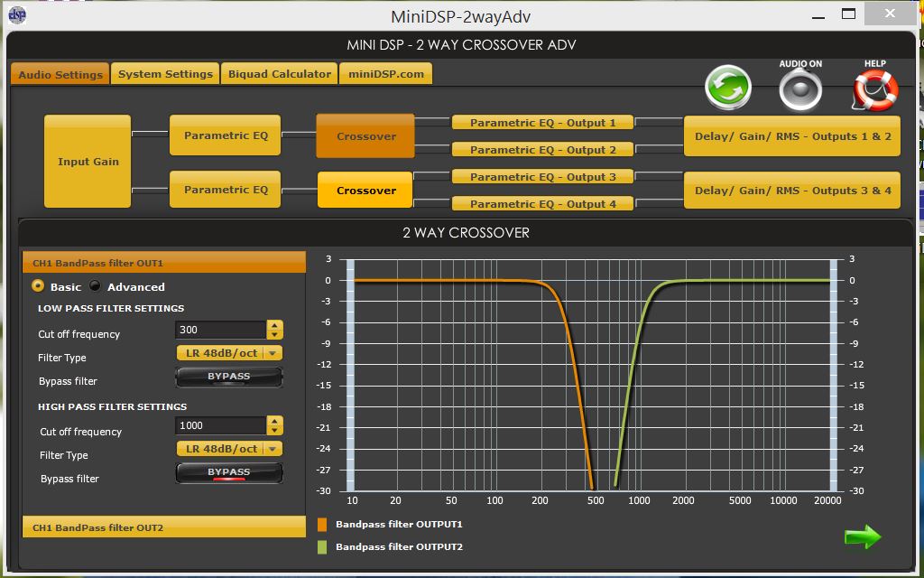This screenshot has width=924, height=578.
Task: Click the green synchronize refresh icon
Action: tap(728, 88)
